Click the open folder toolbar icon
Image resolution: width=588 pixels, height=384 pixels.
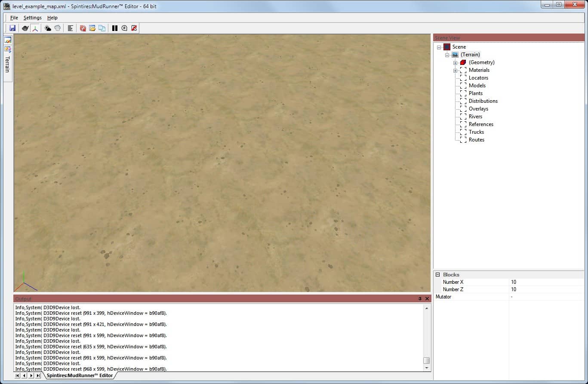[x=92, y=28]
